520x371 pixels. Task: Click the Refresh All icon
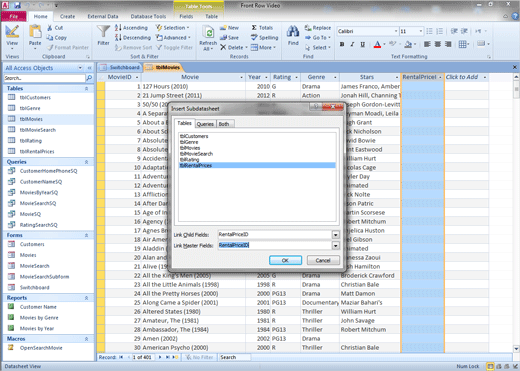coord(209,33)
